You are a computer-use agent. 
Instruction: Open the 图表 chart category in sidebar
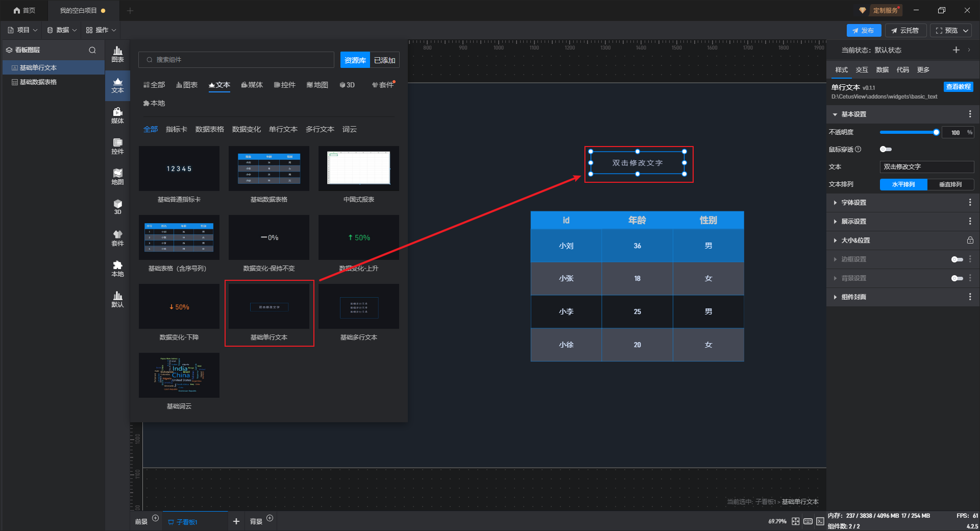(117, 54)
